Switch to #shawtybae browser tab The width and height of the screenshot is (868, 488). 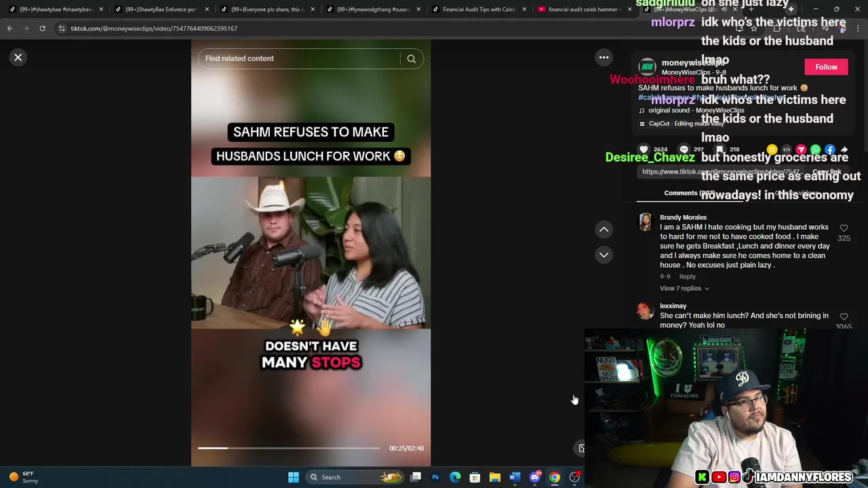(x=55, y=9)
